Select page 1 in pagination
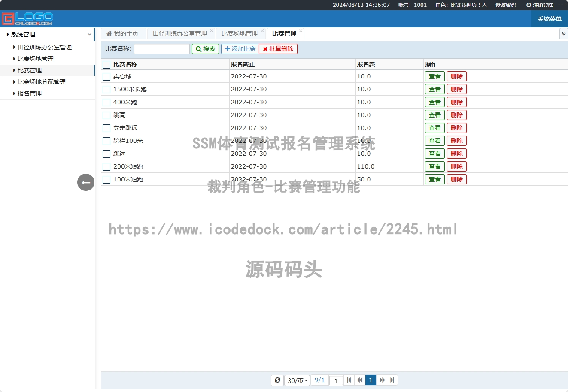This screenshot has width=568, height=392. tap(371, 380)
